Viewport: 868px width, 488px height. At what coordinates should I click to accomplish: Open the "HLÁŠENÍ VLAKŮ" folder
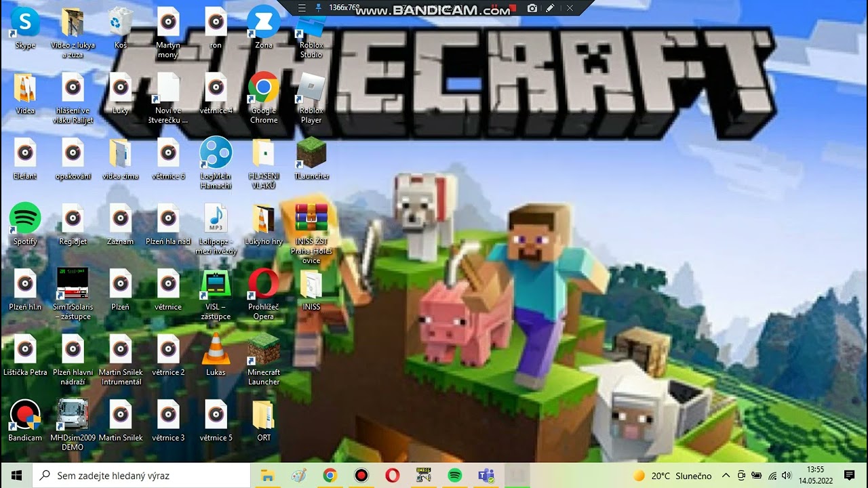pyautogui.click(x=264, y=163)
